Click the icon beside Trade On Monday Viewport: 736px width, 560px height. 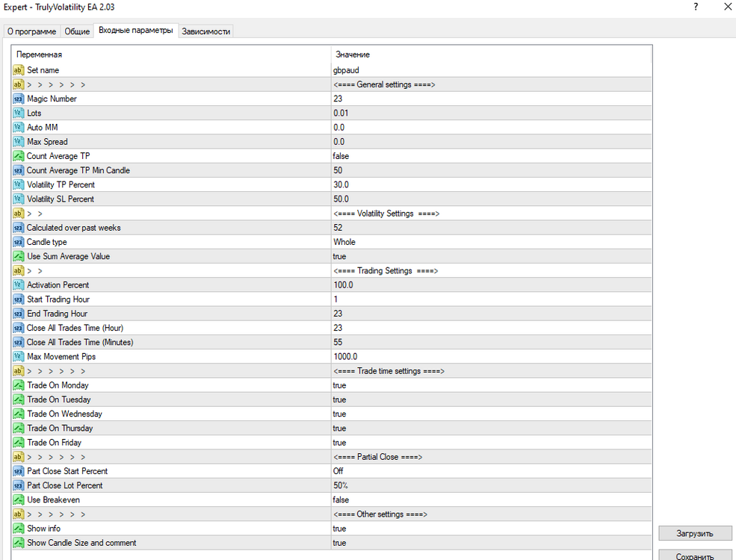(x=18, y=385)
